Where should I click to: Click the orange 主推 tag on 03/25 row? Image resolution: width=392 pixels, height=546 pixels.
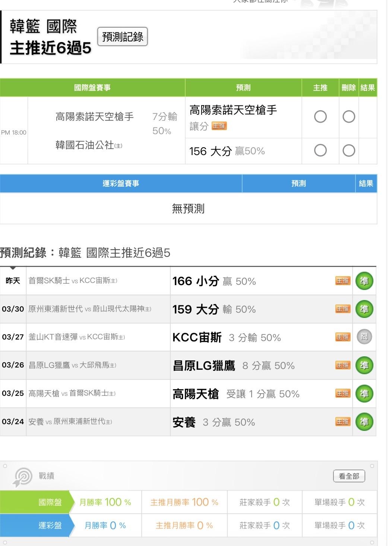[x=342, y=394]
